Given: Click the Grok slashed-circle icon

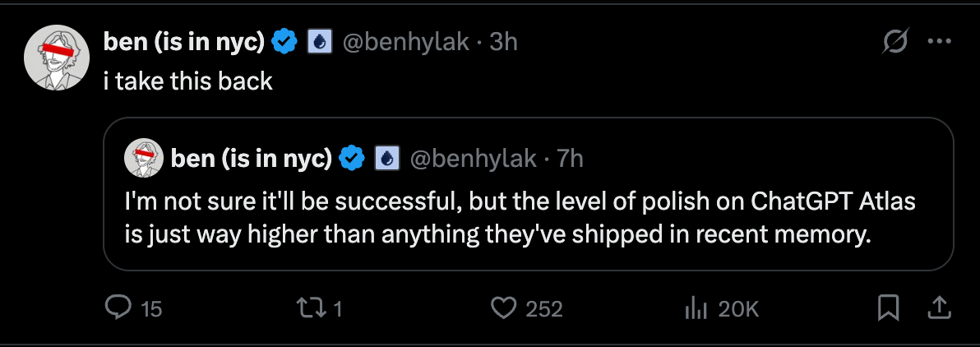Looking at the screenshot, I should (x=895, y=42).
